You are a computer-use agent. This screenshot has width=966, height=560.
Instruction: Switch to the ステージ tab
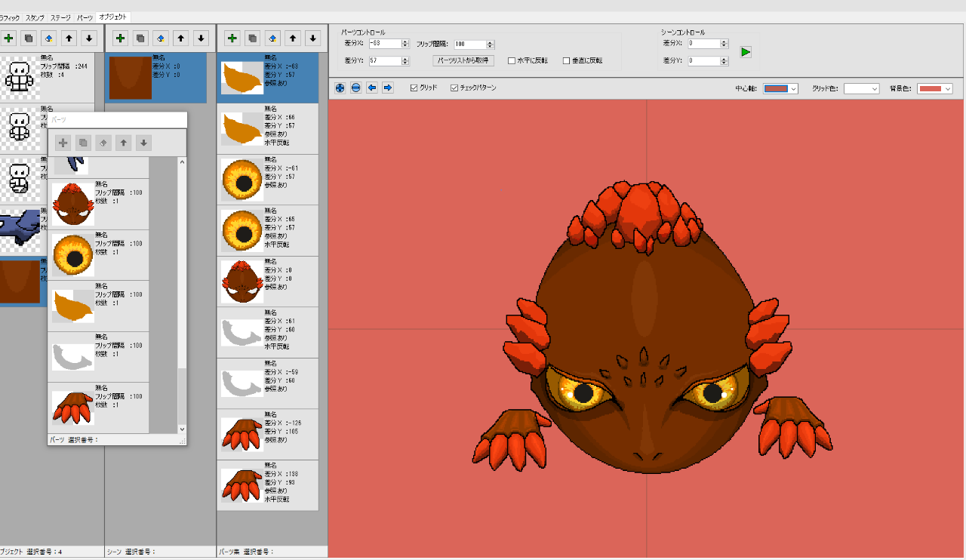(x=61, y=17)
